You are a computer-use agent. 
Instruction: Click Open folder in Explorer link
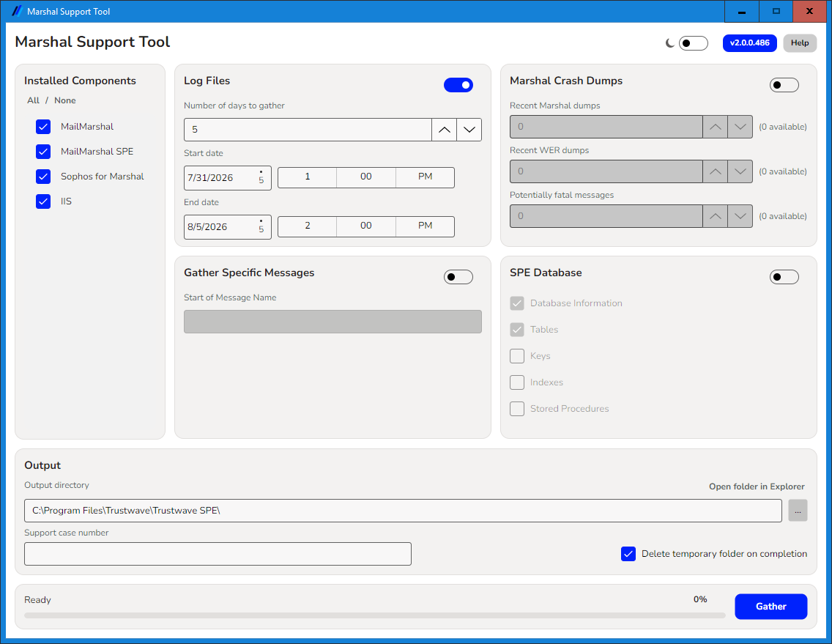tap(757, 486)
